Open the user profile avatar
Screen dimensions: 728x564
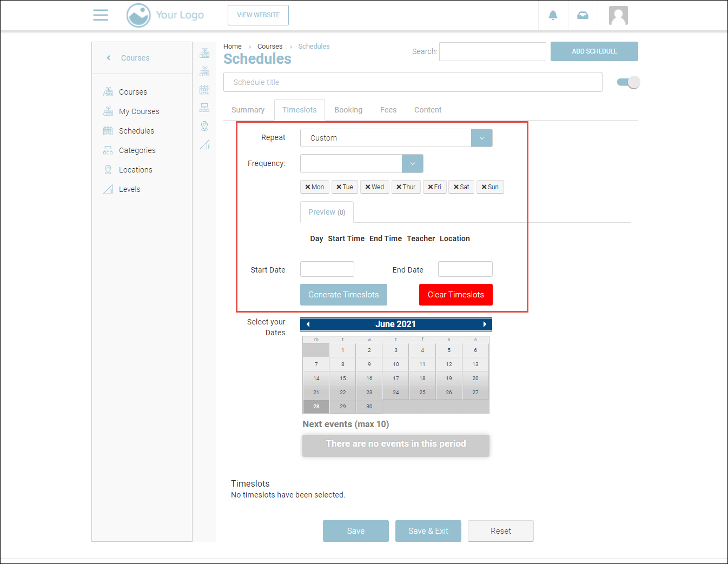[x=618, y=15]
